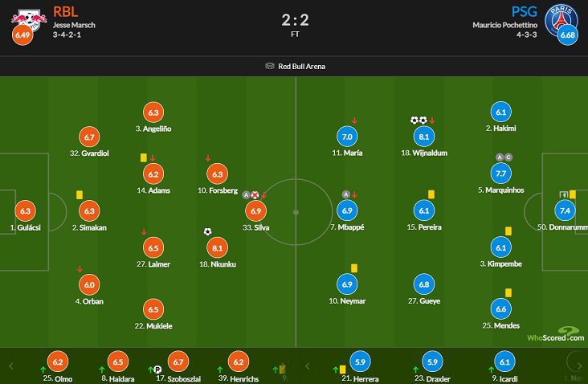
Task: Select Donnarumma's 7.4 rating circle
Action: [x=565, y=210]
